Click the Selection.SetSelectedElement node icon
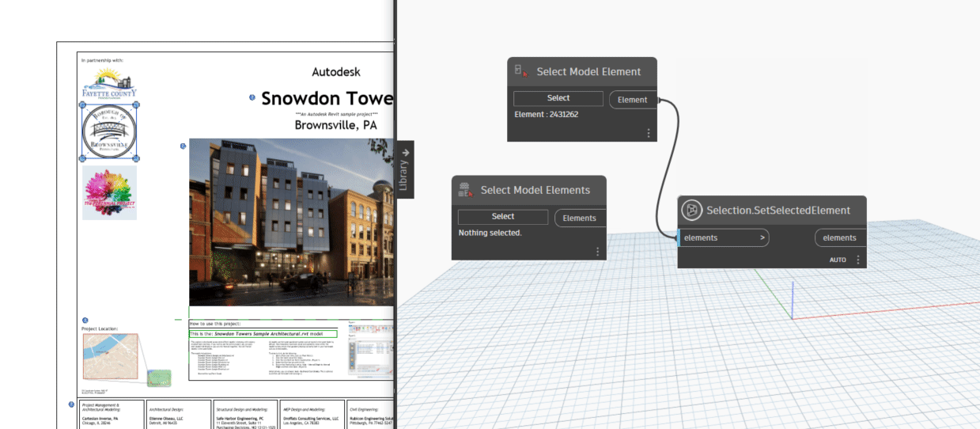Image resolution: width=980 pixels, height=429 pixels. 692,210
